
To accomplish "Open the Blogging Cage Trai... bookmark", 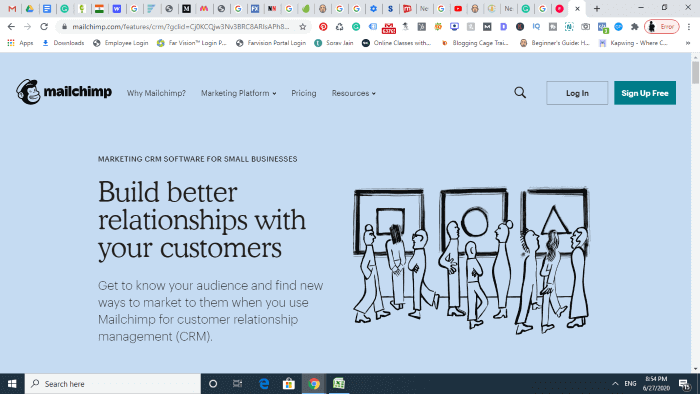I will 475,43.
